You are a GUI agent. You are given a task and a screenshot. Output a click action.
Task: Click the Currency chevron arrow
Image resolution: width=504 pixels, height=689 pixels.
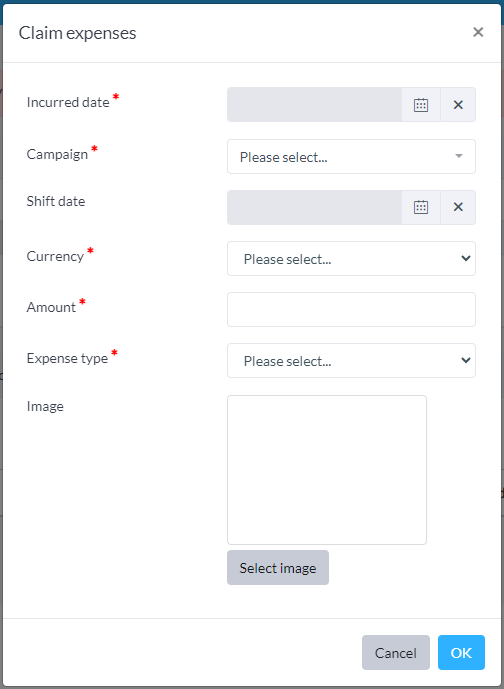(x=466, y=258)
